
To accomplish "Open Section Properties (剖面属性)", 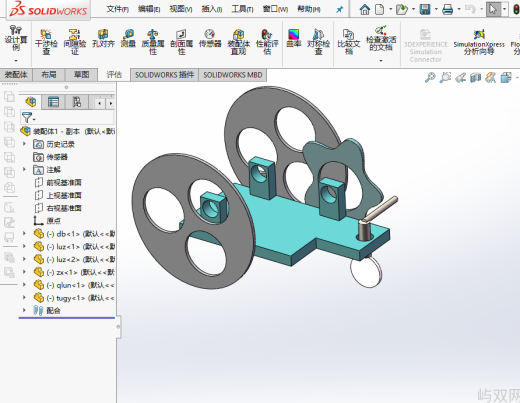I will [181, 42].
